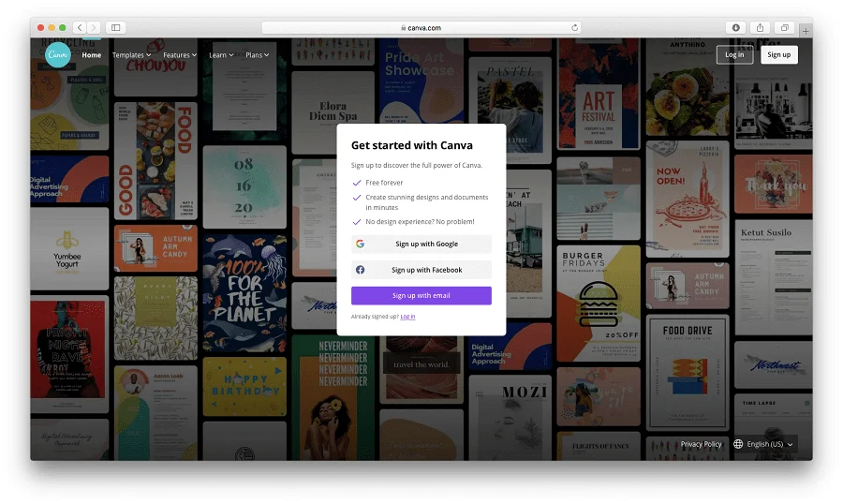843x504 pixels.
Task: Click the Google icon in signup dialog
Action: tap(360, 245)
